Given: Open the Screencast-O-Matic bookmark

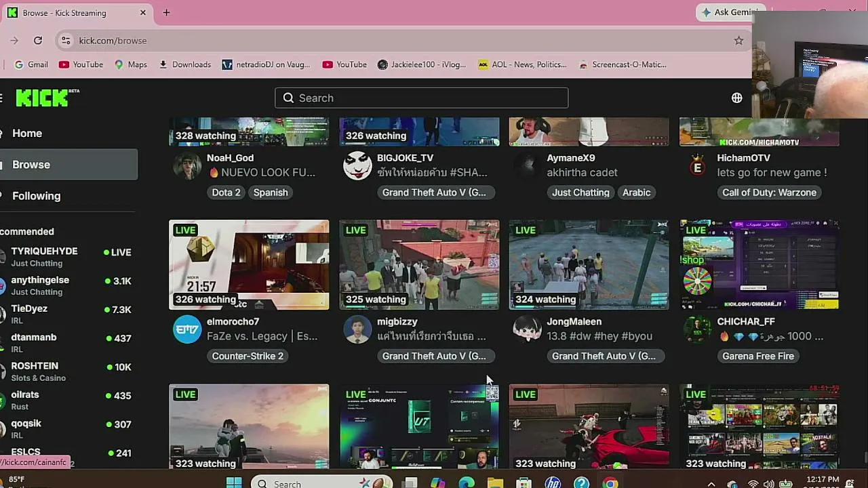Looking at the screenshot, I should click(x=623, y=64).
